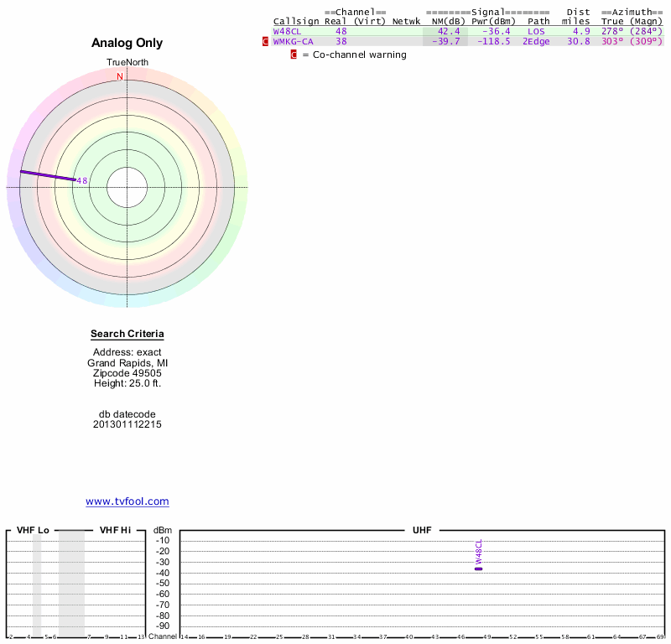Click the W48CL signal bar in the UHF chart
Viewport: 671px width, 644px height.
pyautogui.click(x=478, y=569)
